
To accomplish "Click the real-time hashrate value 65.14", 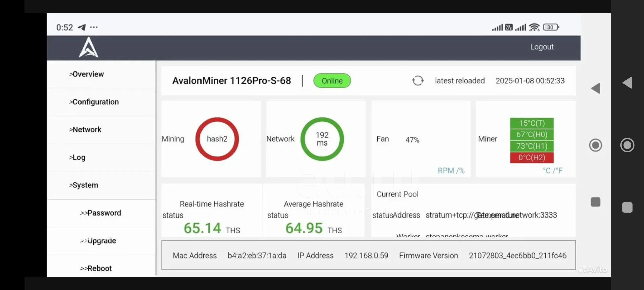I will [x=202, y=228].
